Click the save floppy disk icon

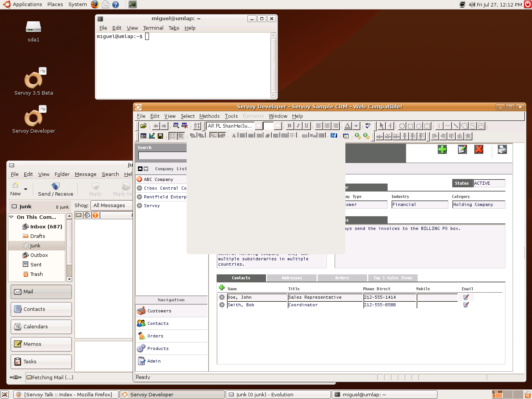tap(160, 136)
